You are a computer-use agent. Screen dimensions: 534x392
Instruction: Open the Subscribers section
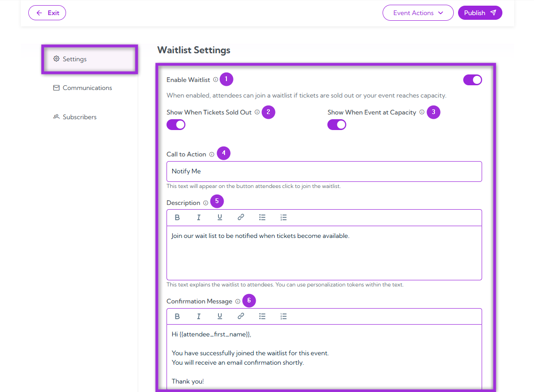point(79,116)
